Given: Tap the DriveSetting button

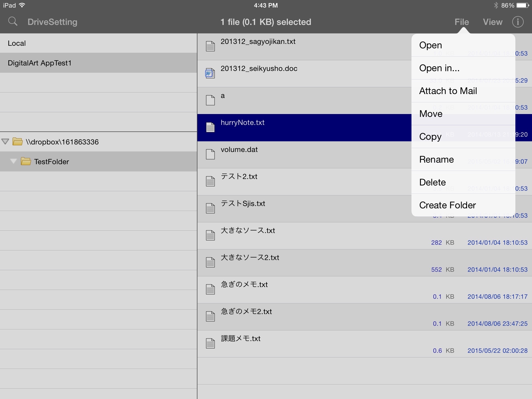Looking at the screenshot, I should tap(52, 22).
